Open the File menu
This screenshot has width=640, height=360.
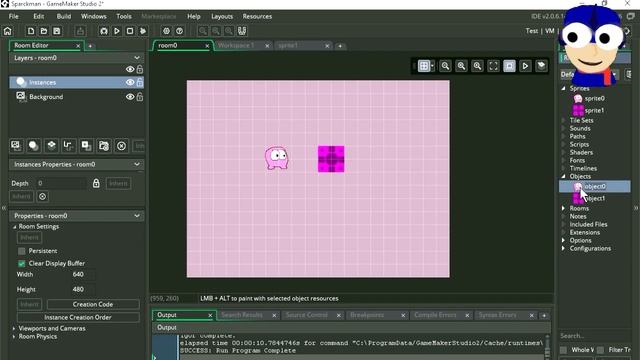point(13,16)
